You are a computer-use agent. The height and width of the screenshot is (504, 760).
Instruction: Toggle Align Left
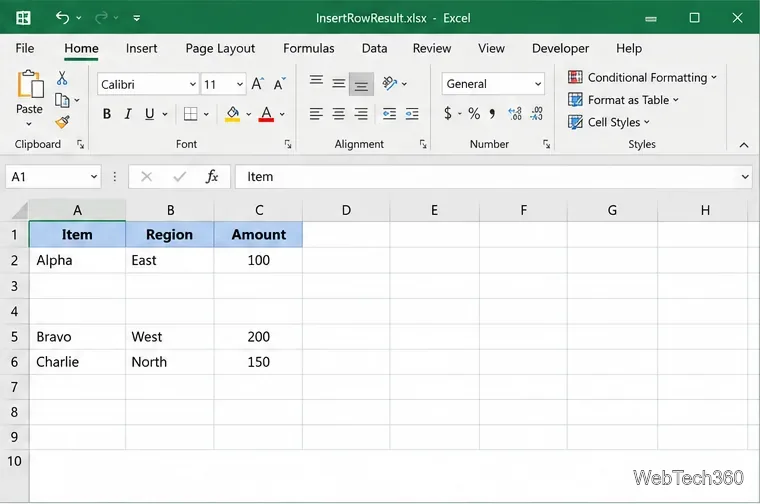(317, 114)
